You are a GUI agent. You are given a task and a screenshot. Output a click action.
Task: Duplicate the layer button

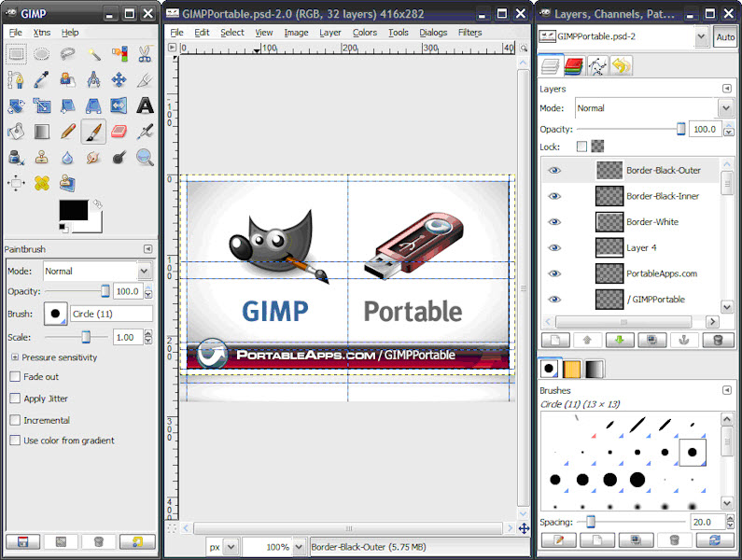[652, 341]
